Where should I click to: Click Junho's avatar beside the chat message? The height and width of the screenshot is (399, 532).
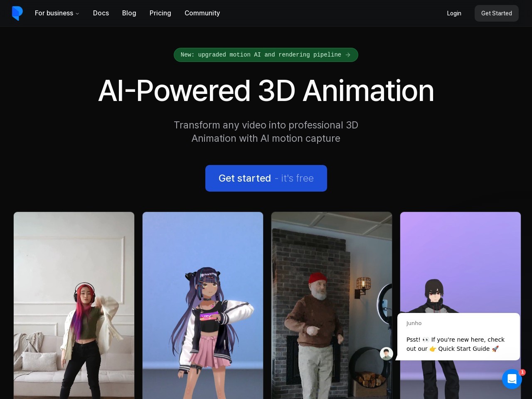click(387, 354)
